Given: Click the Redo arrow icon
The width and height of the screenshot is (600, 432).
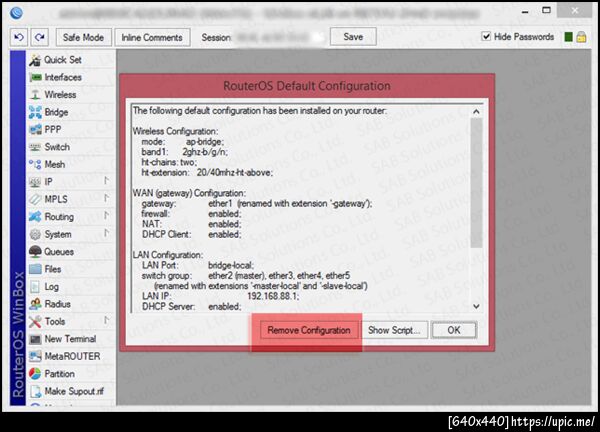Looking at the screenshot, I should point(39,37).
